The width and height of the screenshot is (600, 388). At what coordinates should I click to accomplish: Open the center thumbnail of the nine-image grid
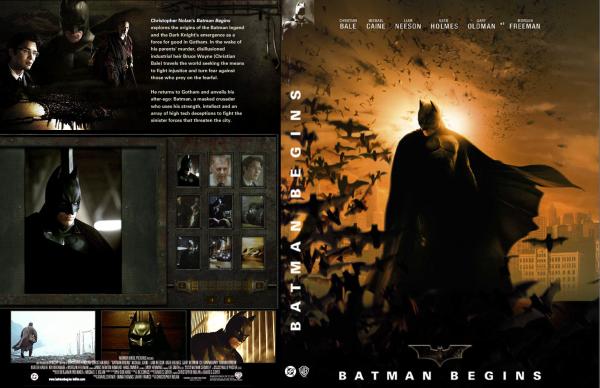[220, 211]
